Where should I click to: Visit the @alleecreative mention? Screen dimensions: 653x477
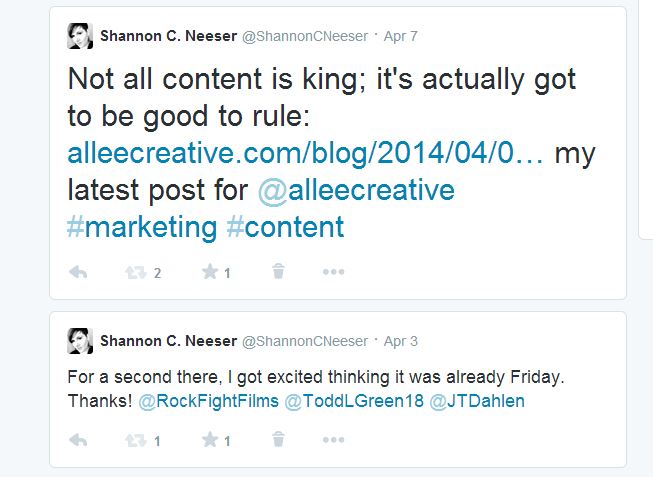click(356, 189)
